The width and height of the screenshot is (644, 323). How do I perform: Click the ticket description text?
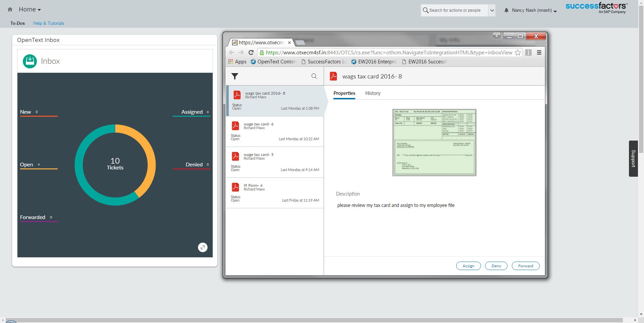pyautogui.click(x=396, y=205)
